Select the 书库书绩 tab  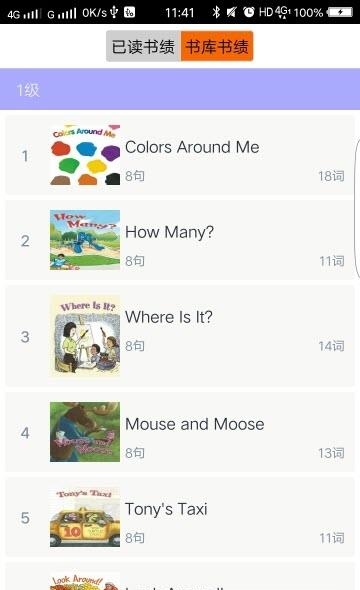point(217,46)
